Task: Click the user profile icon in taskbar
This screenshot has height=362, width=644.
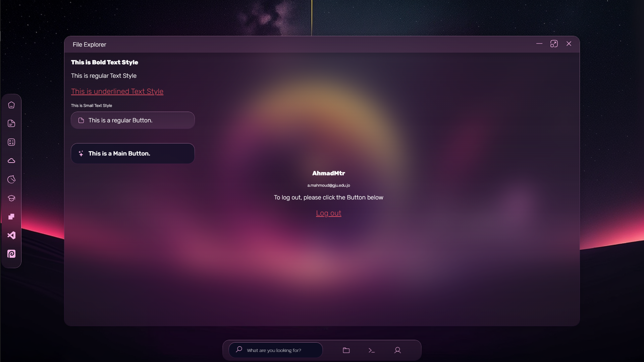Action: coord(397,350)
